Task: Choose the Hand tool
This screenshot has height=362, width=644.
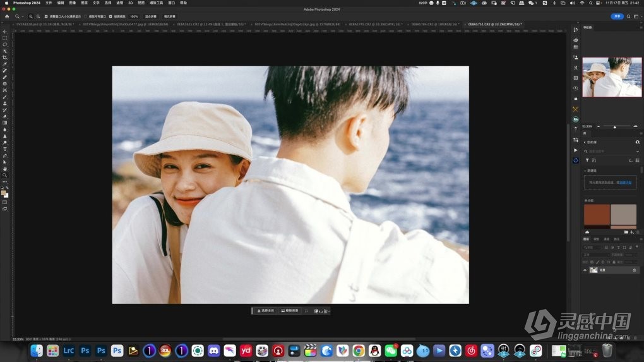Action: [x=5, y=169]
